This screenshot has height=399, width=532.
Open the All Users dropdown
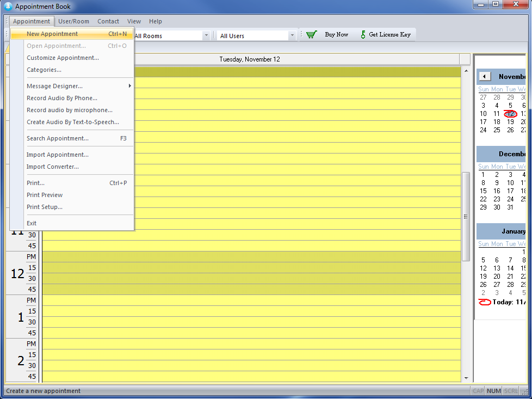[292, 36]
